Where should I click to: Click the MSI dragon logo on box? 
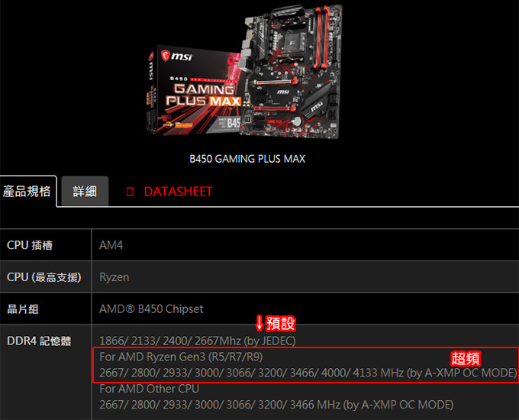tap(165, 56)
